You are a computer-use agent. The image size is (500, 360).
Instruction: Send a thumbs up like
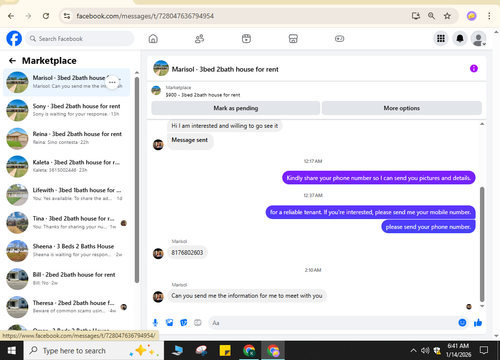[478, 323]
